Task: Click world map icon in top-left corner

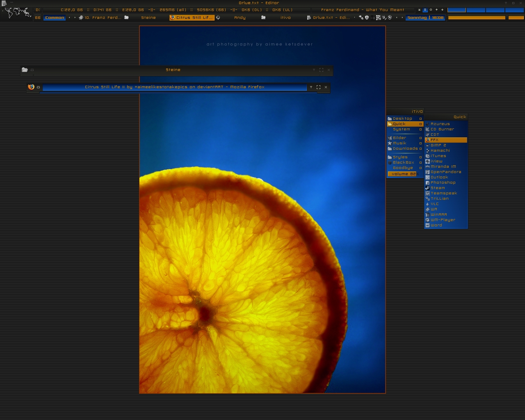Action: [x=17, y=12]
